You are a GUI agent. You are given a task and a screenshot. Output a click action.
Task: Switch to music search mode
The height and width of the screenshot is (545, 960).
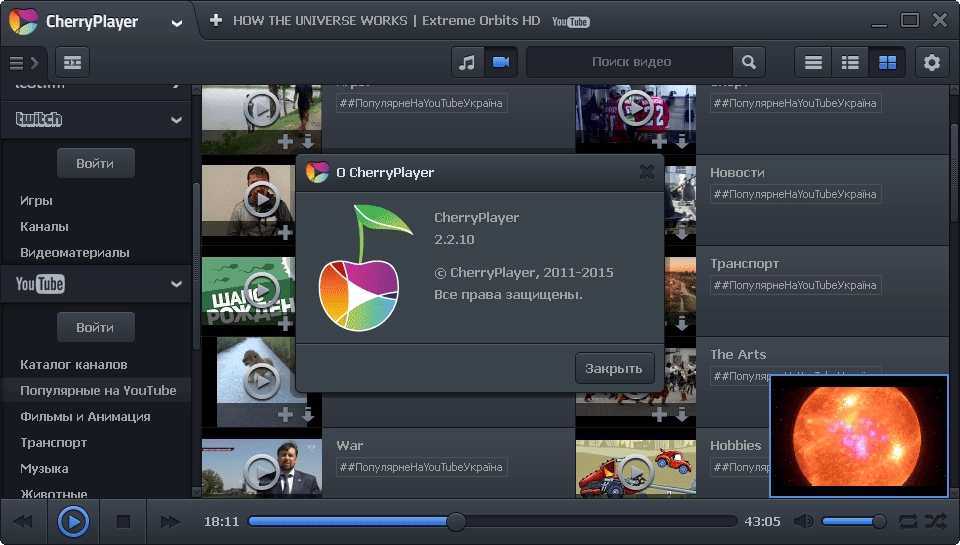click(467, 62)
